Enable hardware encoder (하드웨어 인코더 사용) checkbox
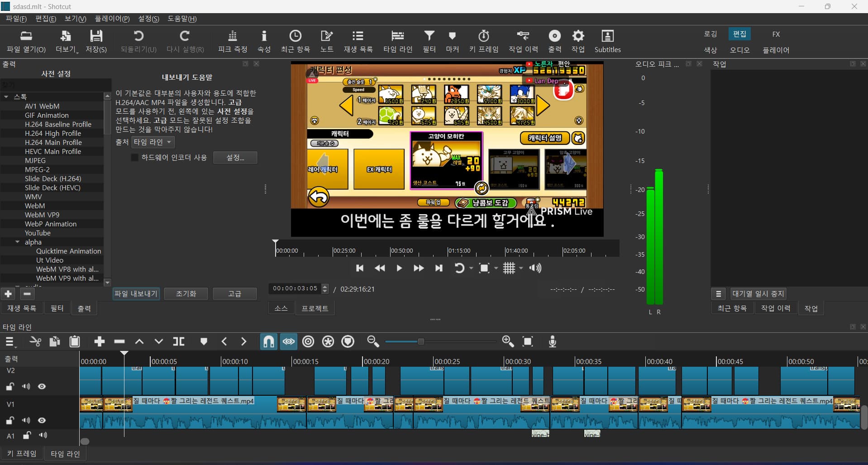868x465 pixels. click(x=134, y=158)
